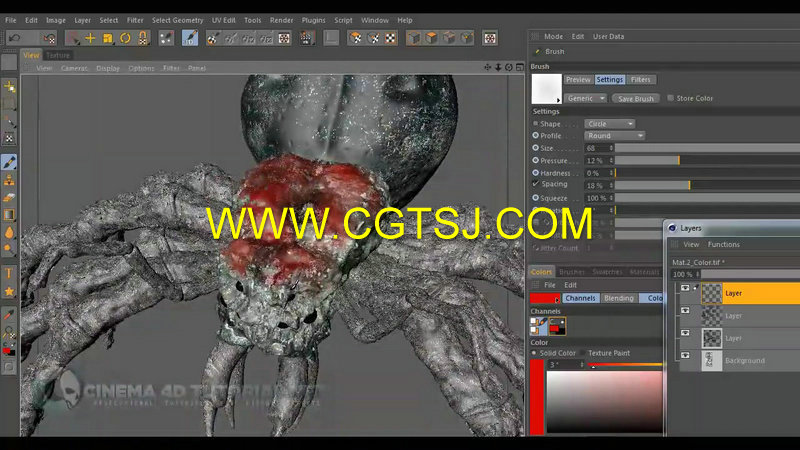The width and height of the screenshot is (800, 450).
Task: Click the move-viewport navigation icon
Action: 487,67
